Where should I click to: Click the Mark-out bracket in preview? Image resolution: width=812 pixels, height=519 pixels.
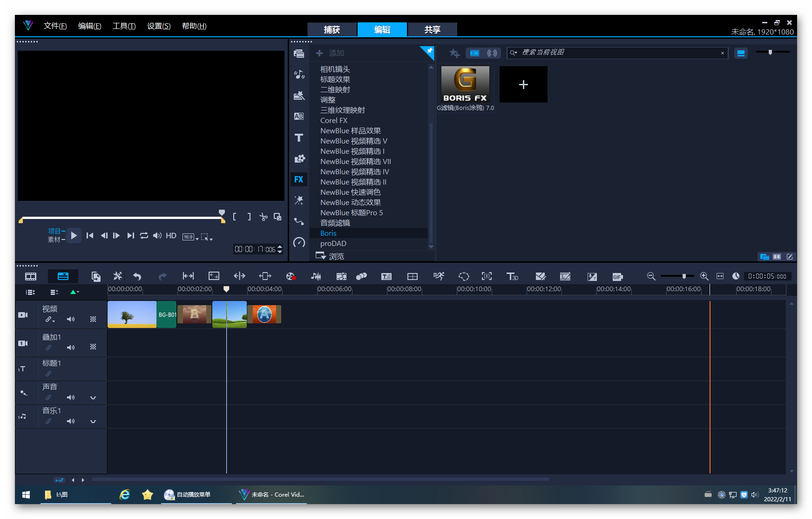(x=249, y=217)
